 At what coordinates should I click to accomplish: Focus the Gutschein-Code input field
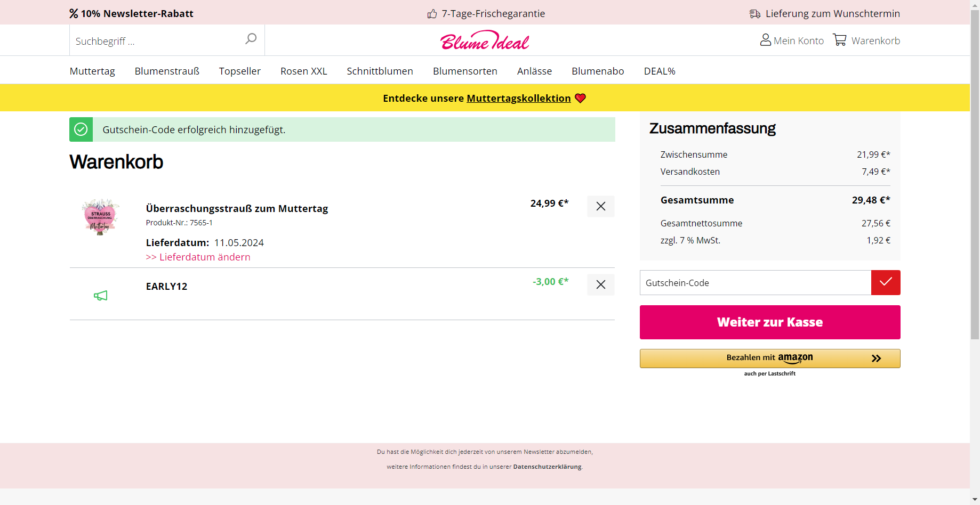(756, 282)
